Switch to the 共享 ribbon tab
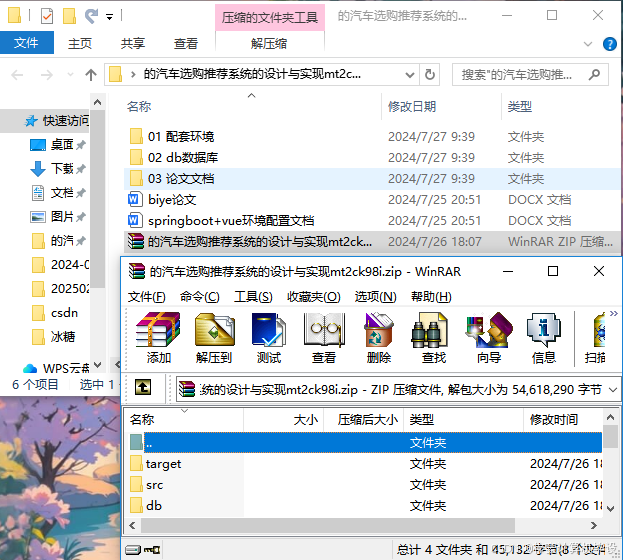Image resolution: width=623 pixels, height=560 pixels. tap(133, 43)
